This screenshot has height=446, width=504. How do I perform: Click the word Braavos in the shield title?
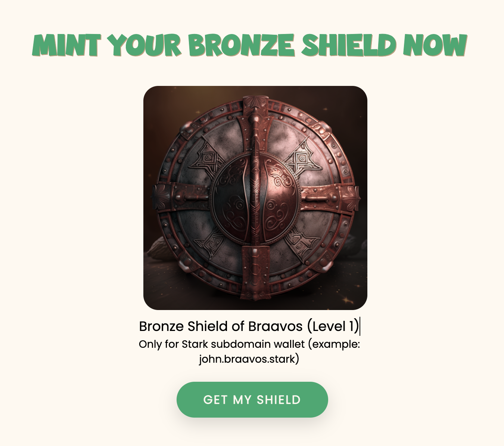coord(275,326)
